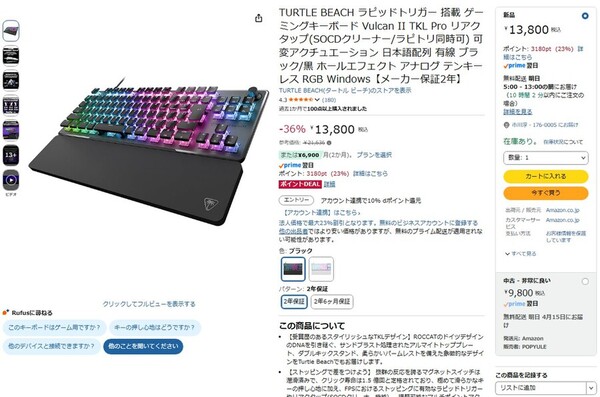The image size is (600, 397).
Task: Open the 数量 quantity dropdown
Action: point(545,157)
